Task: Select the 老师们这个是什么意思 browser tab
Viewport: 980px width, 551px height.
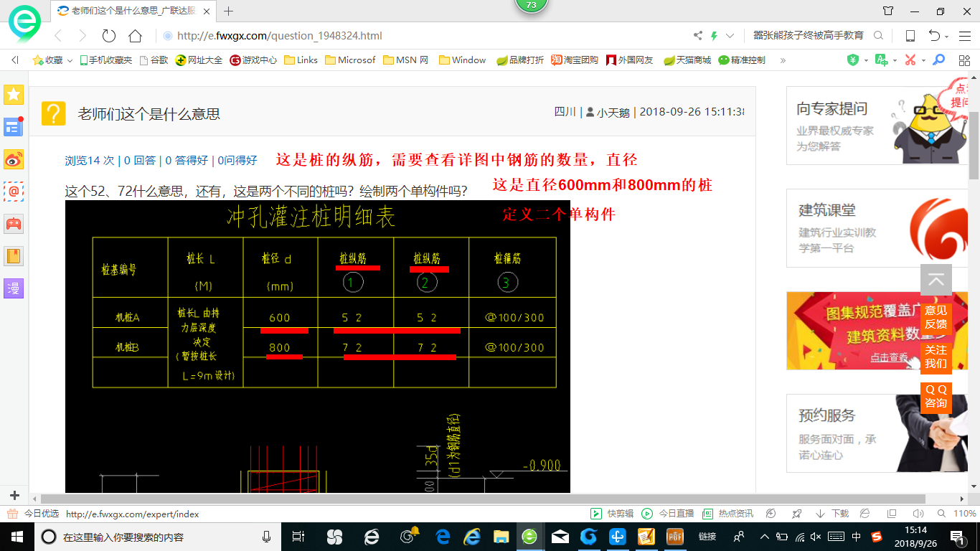Action: pos(134,11)
